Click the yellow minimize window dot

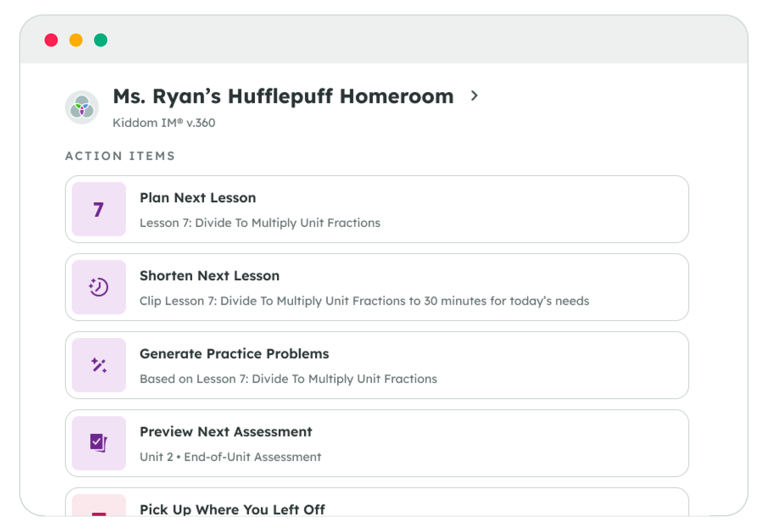(76, 40)
